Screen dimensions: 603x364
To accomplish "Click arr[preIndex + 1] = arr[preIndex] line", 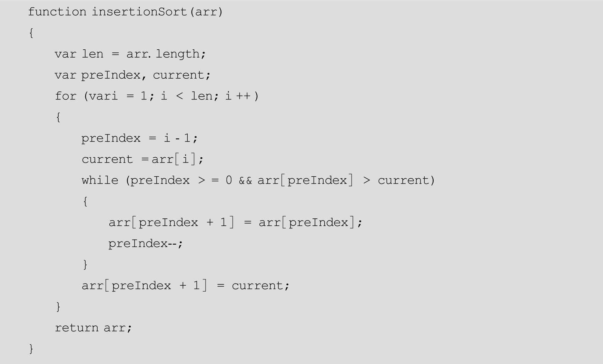I will click(235, 223).
